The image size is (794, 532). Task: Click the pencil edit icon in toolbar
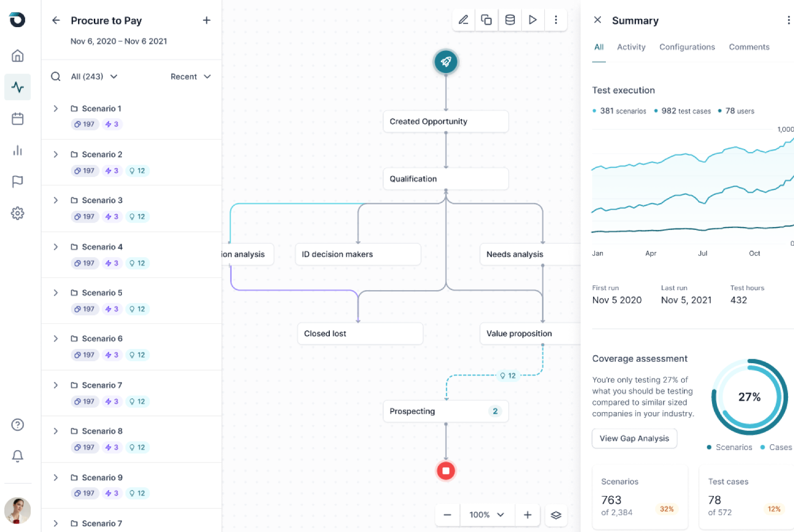(463, 20)
